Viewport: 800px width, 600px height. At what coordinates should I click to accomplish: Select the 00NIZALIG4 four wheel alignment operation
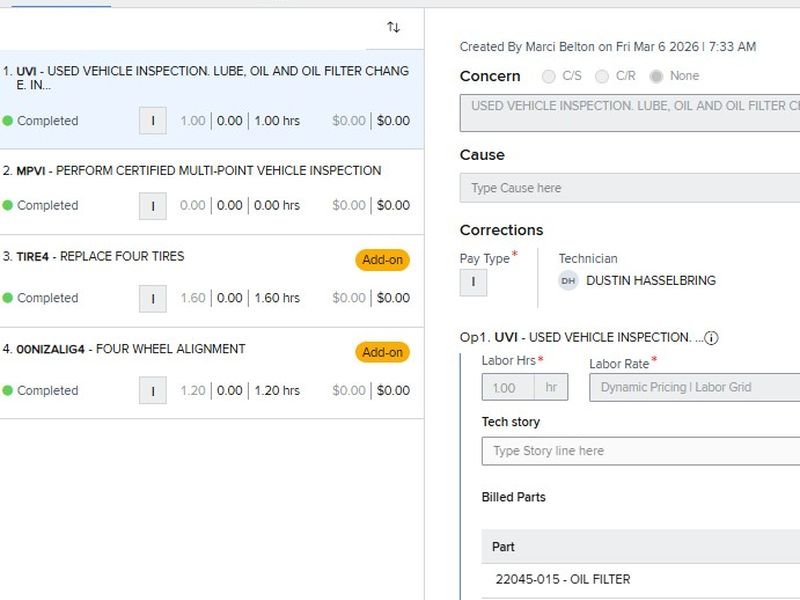pos(150,349)
